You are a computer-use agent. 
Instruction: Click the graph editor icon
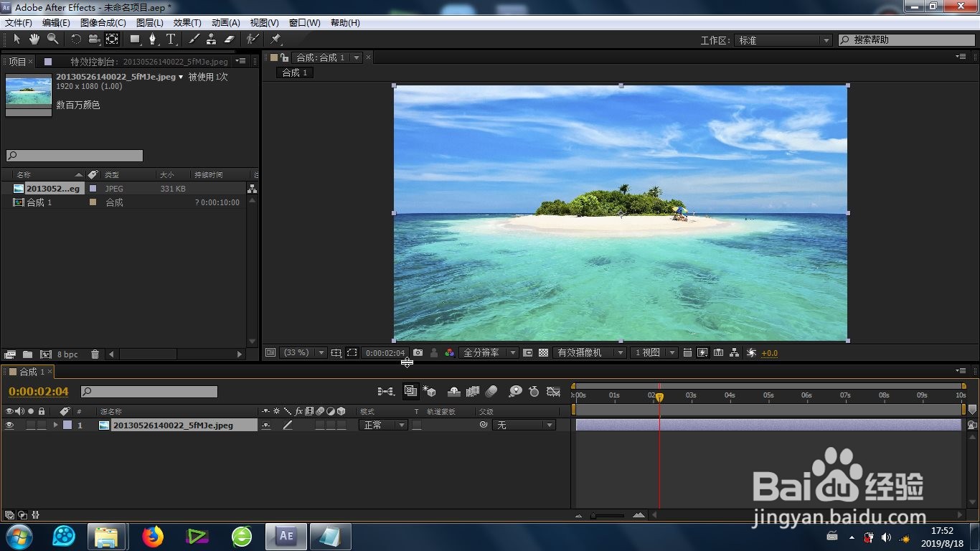pos(553,391)
